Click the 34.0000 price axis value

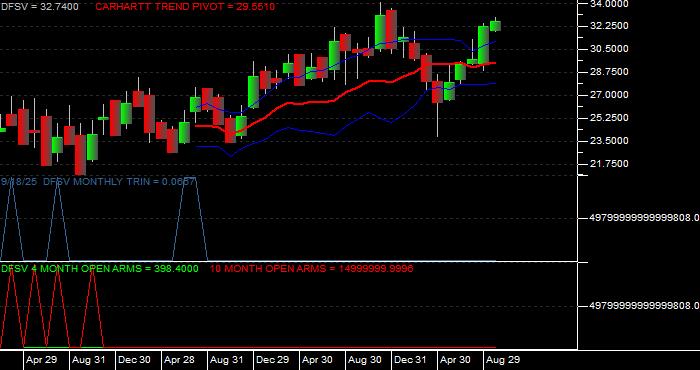click(x=609, y=4)
